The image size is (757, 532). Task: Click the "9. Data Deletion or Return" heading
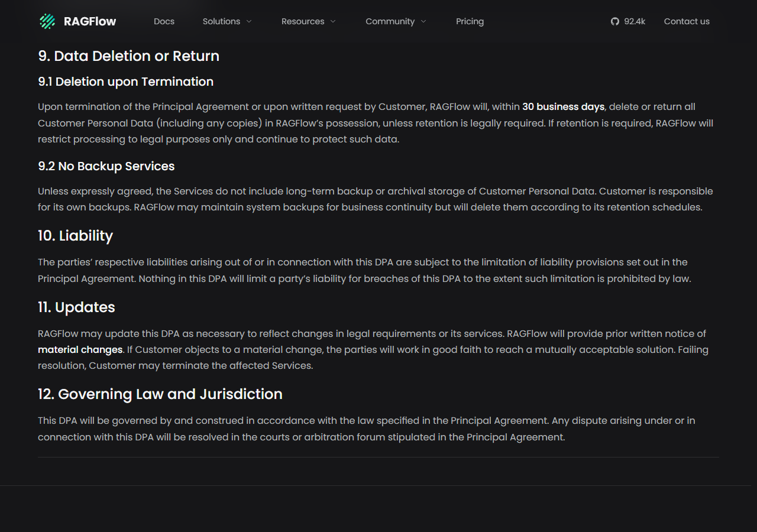[x=129, y=56]
